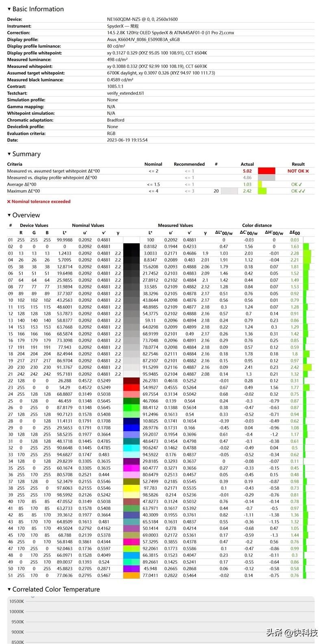Click the magenta swatch in row 35
Viewport: 325px width, 644px height.
point(131,468)
